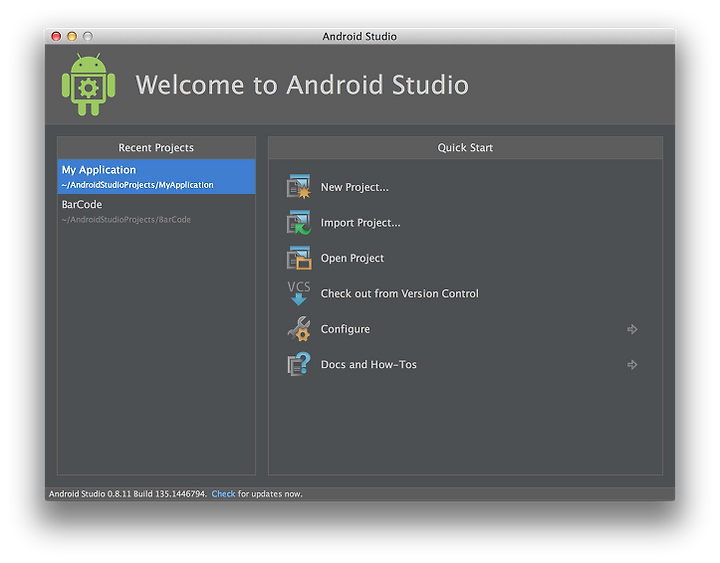Click the Open Project folder icon

pos(299,258)
